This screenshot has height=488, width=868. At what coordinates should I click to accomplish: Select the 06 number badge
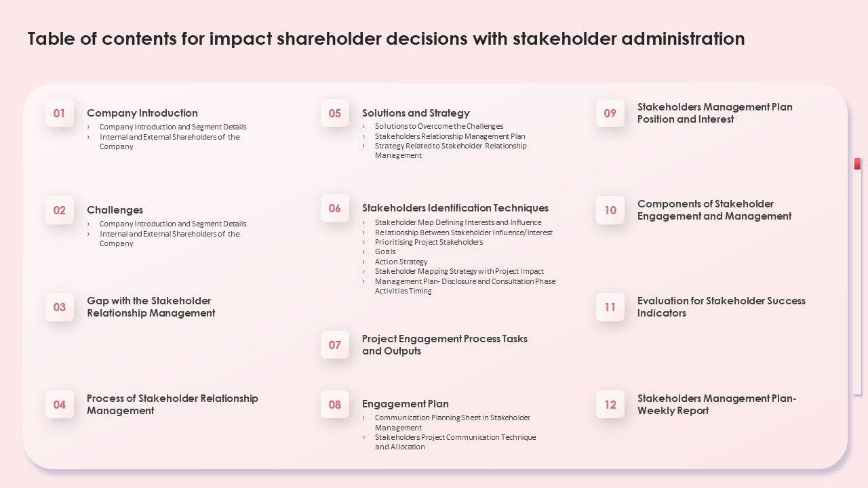coord(335,208)
